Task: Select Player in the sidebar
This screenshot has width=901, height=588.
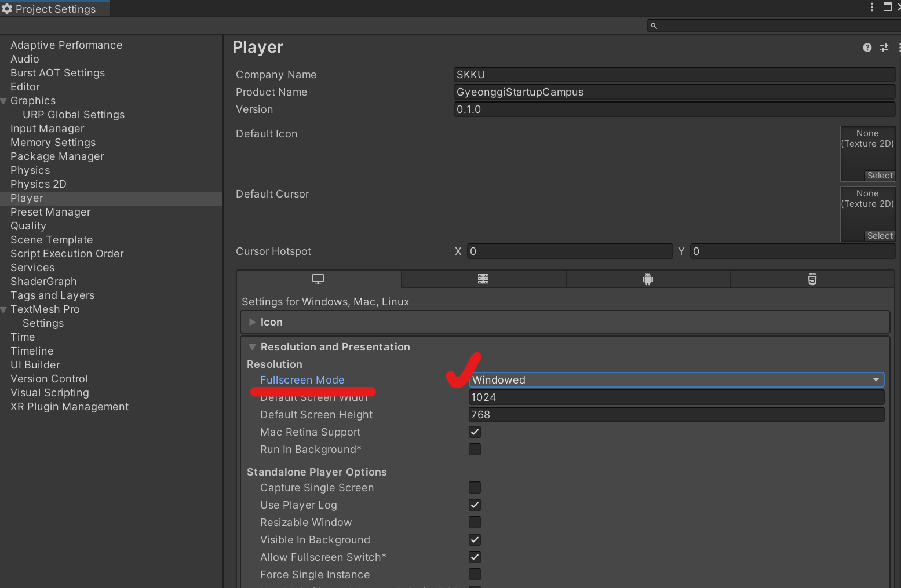Action: 111,198
